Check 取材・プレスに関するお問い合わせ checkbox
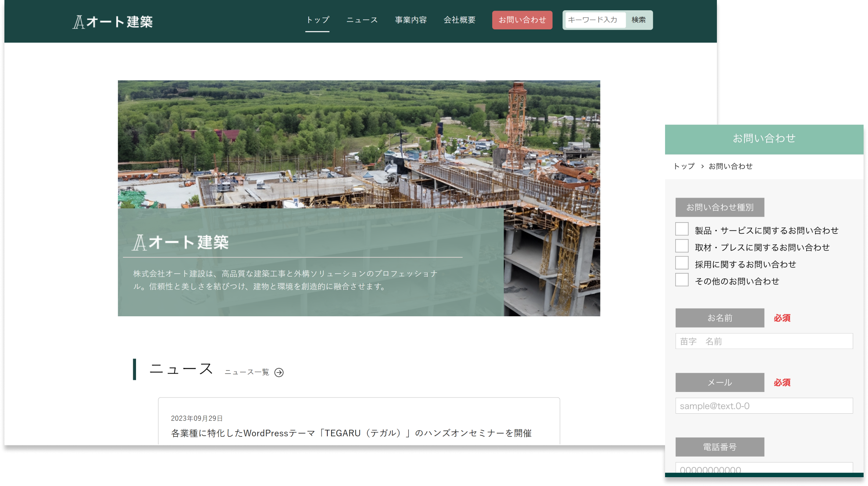 point(682,246)
